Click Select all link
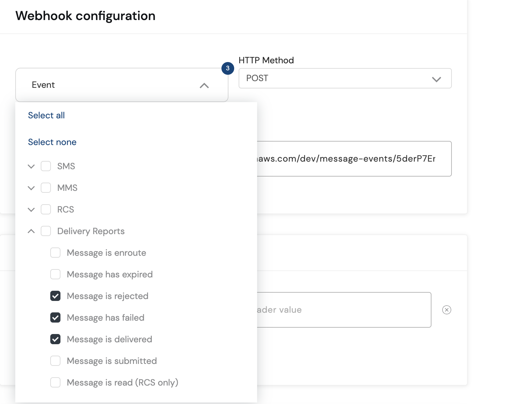The height and width of the screenshot is (404, 532). [x=46, y=115]
